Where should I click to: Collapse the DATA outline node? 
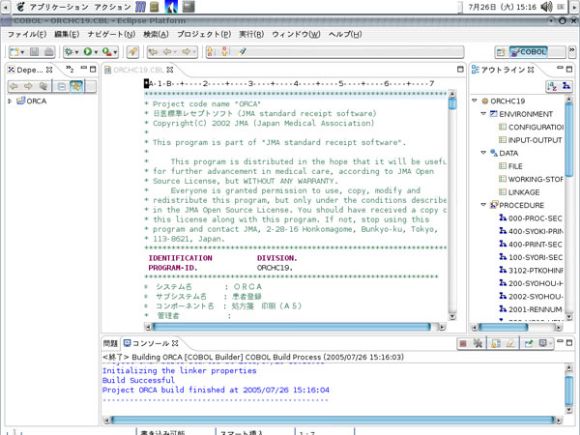483,152
